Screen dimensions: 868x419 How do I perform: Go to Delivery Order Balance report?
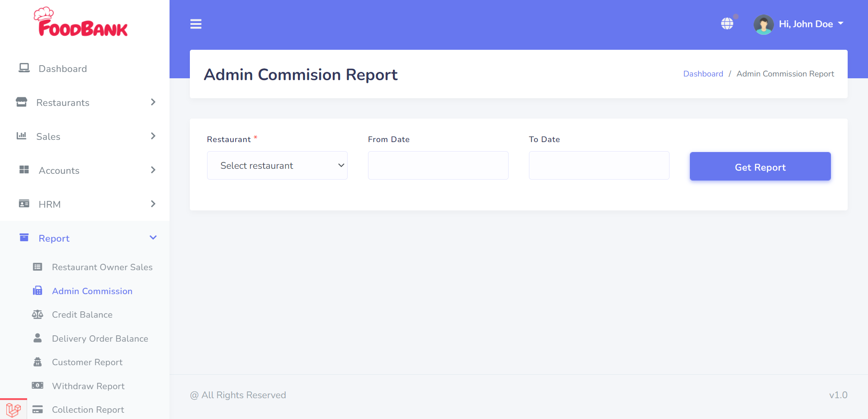100,338
